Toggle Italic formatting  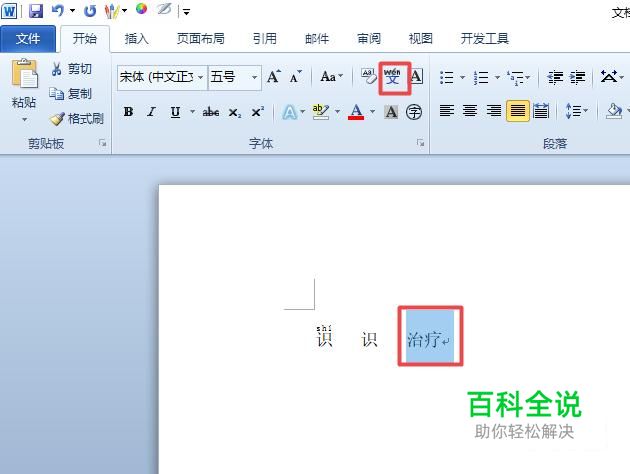point(151,112)
